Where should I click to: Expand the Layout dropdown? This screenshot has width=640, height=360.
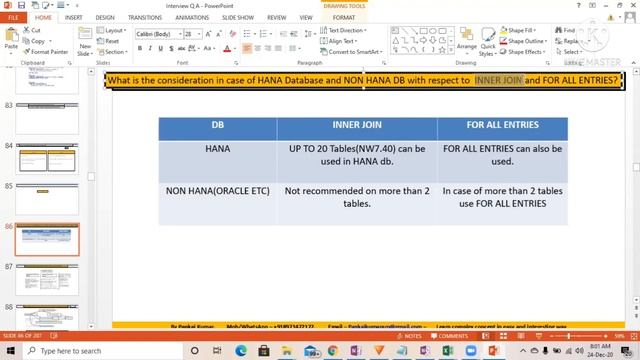(x=111, y=30)
